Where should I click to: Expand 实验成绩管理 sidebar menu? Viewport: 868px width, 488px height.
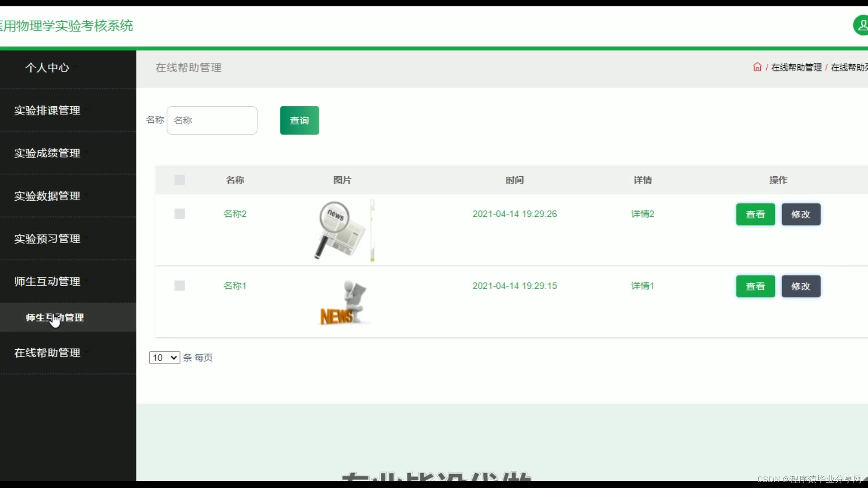(47, 153)
